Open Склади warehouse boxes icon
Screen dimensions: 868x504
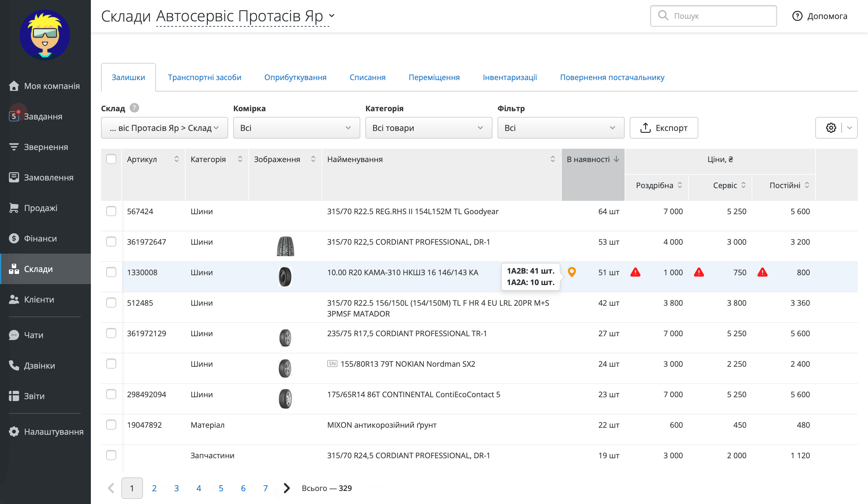tap(14, 269)
